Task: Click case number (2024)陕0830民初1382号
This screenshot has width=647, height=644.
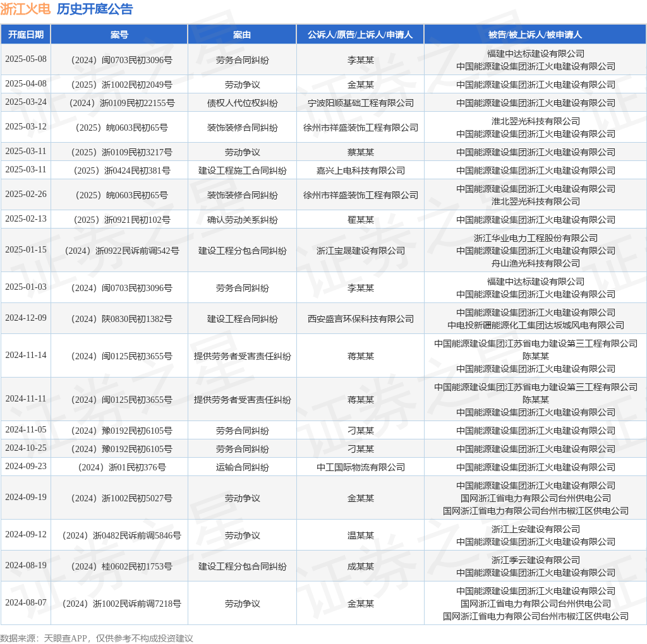Action: coord(119,319)
